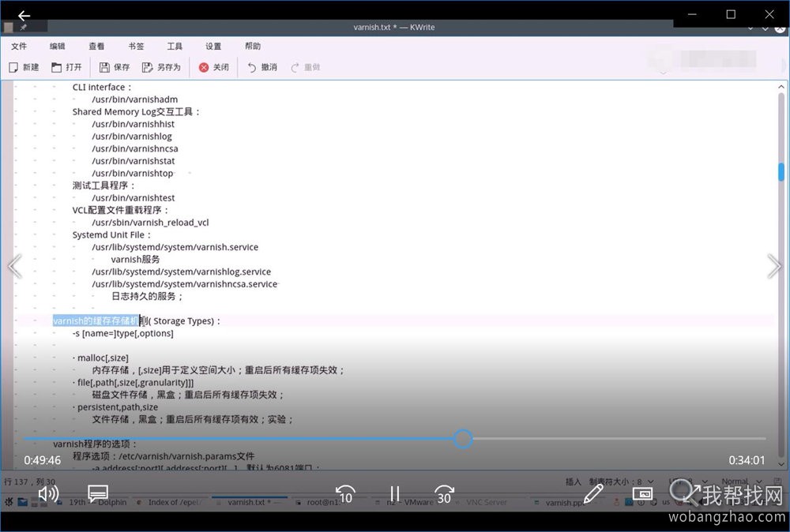
Task: Go back with the arrow icon
Action: coord(24,16)
